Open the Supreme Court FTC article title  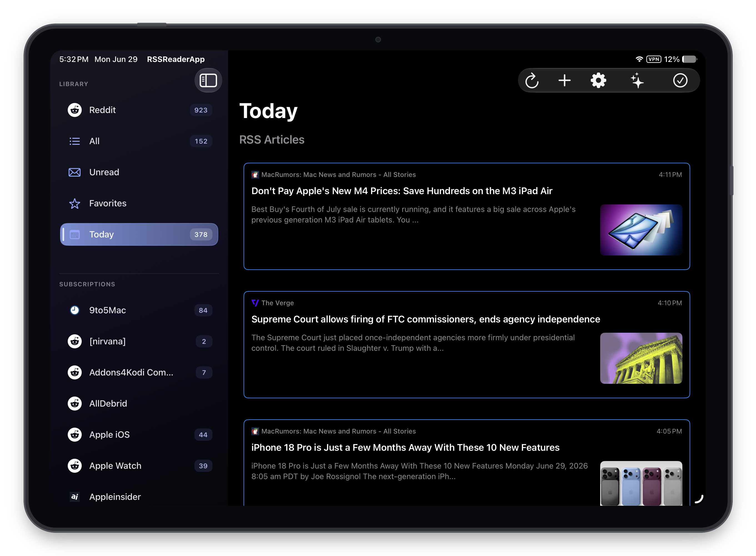[425, 319]
